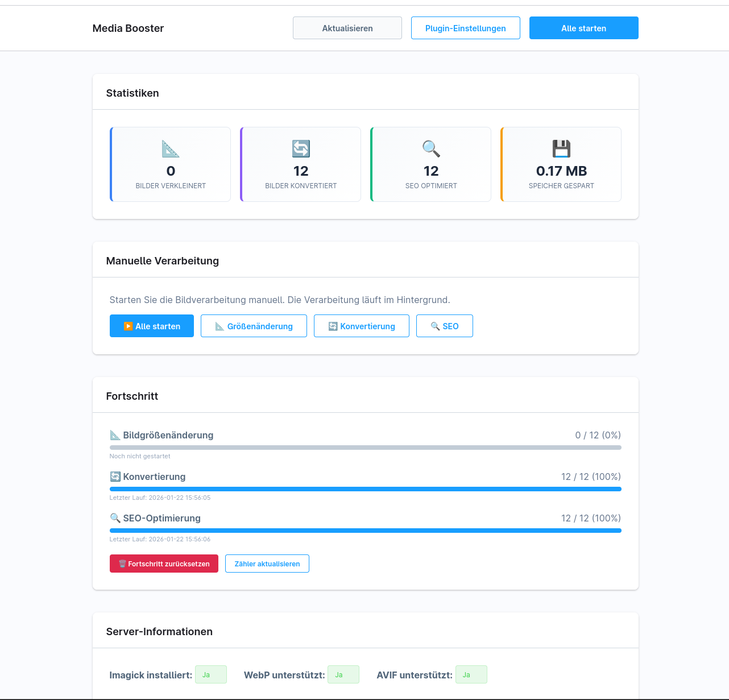Click the Bildgrößenänderung progress bar

pyautogui.click(x=365, y=448)
